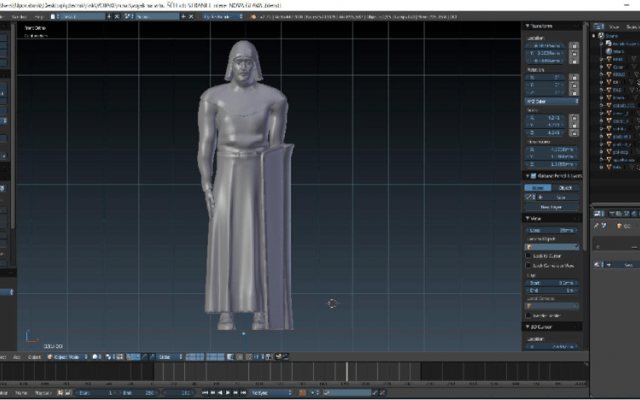Enable the Render Border checkbox

(528, 316)
